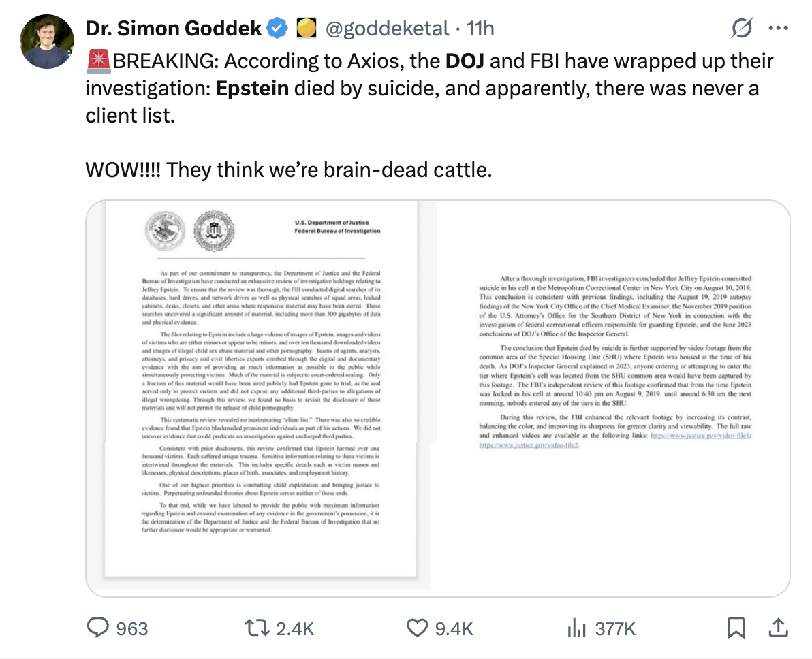Click the 2.4K repost count
The height and width of the screenshot is (659, 812).
(294, 628)
